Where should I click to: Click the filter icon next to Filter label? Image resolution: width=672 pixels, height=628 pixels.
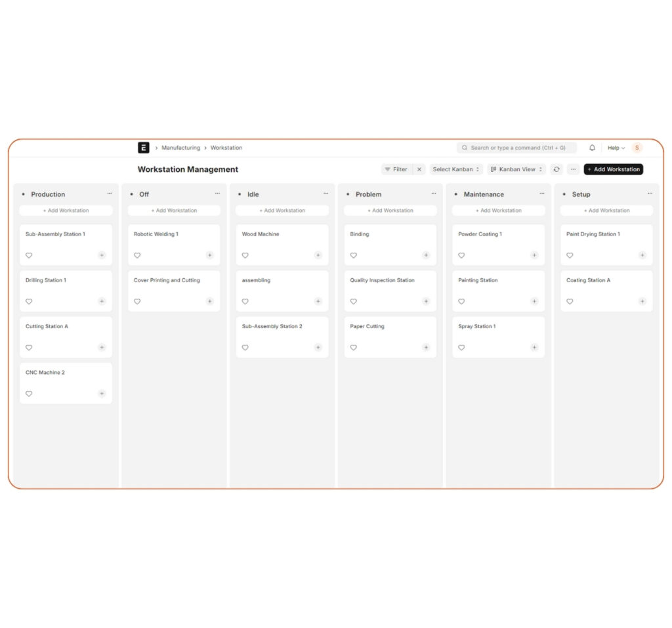point(388,169)
